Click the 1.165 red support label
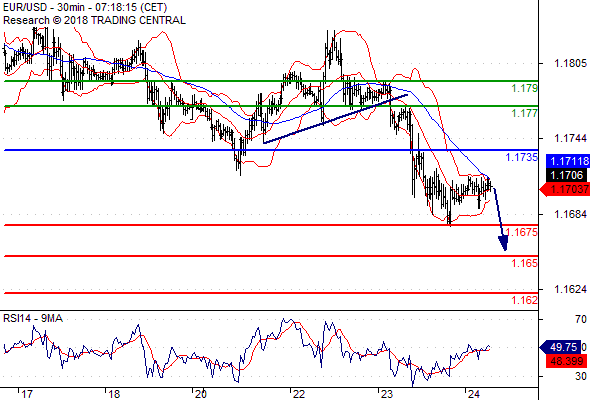 pos(525,263)
